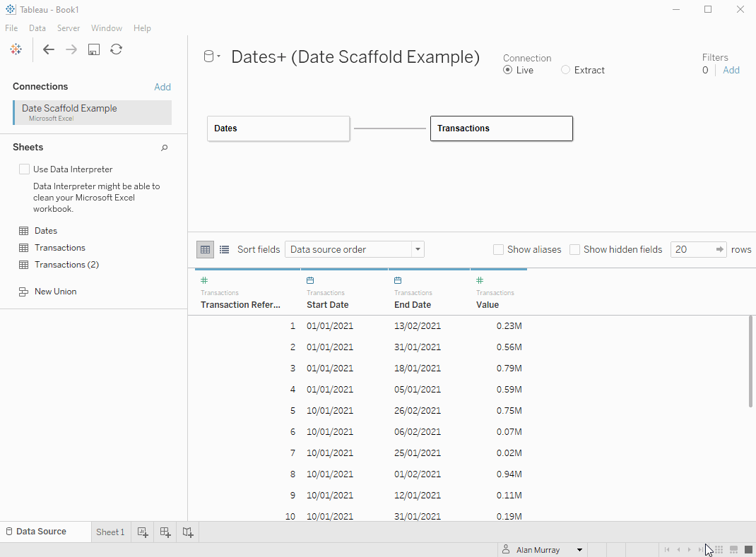Viewport: 756px width, 557px height.
Task: Open the Help menu
Action: point(142,28)
